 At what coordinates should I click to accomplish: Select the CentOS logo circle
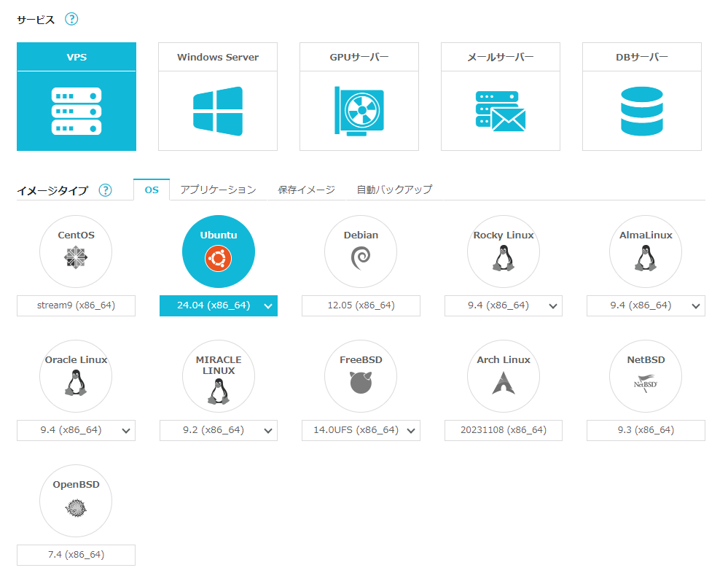point(76,252)
